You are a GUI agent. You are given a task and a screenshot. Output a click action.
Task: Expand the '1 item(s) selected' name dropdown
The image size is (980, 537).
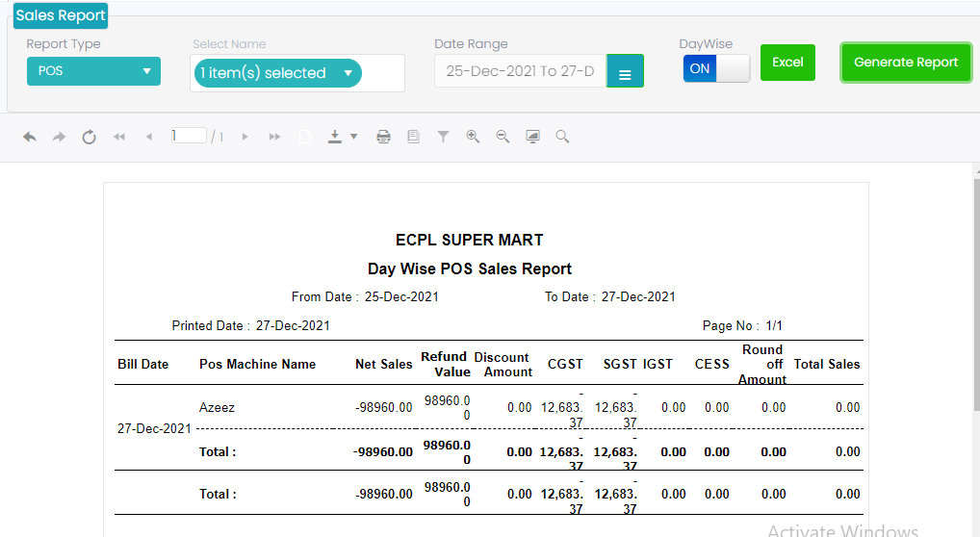click(x=277, y=73)
